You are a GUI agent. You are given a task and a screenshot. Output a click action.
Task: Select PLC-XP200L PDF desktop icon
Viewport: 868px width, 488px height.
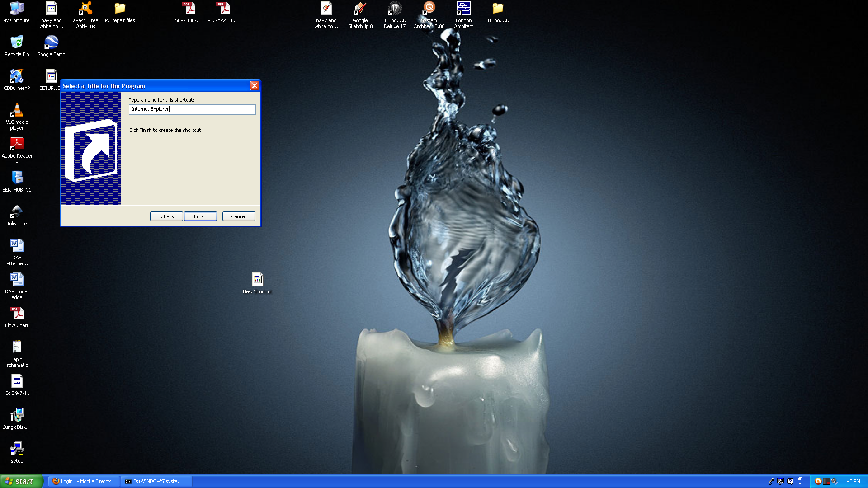tap(223, 12)
